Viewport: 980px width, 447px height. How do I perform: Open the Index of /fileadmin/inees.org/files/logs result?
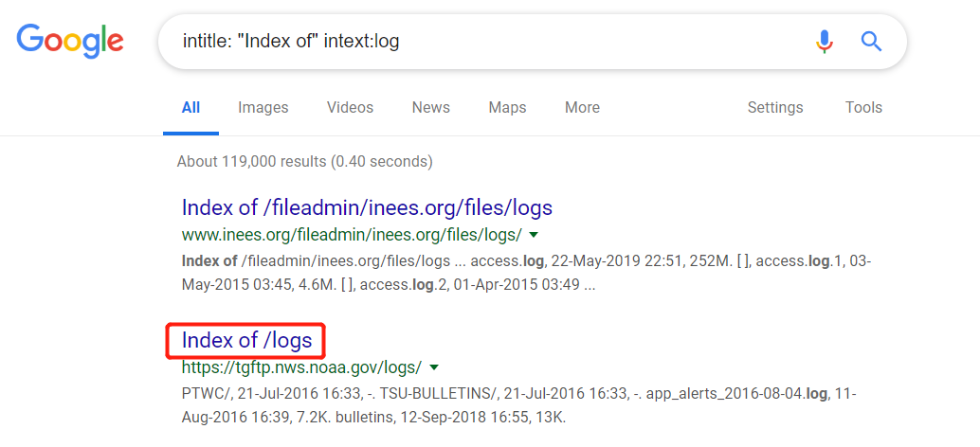[367, 207]
